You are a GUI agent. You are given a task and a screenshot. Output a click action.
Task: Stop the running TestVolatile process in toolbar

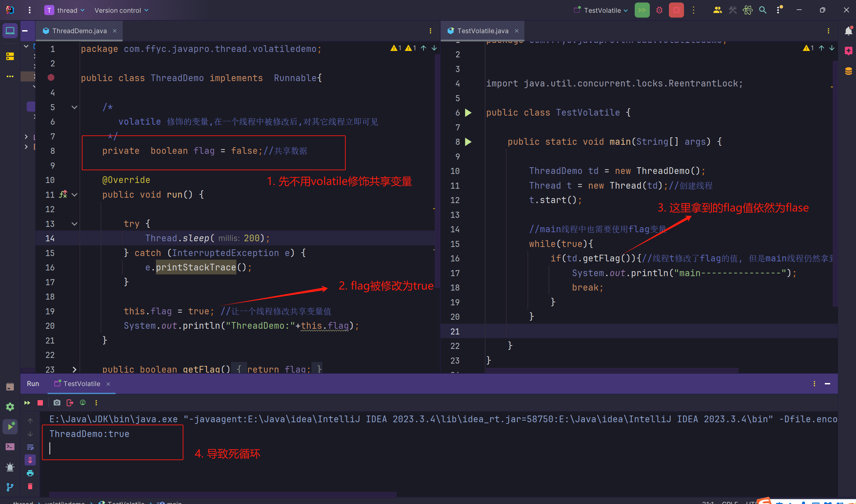pos(676,10)
